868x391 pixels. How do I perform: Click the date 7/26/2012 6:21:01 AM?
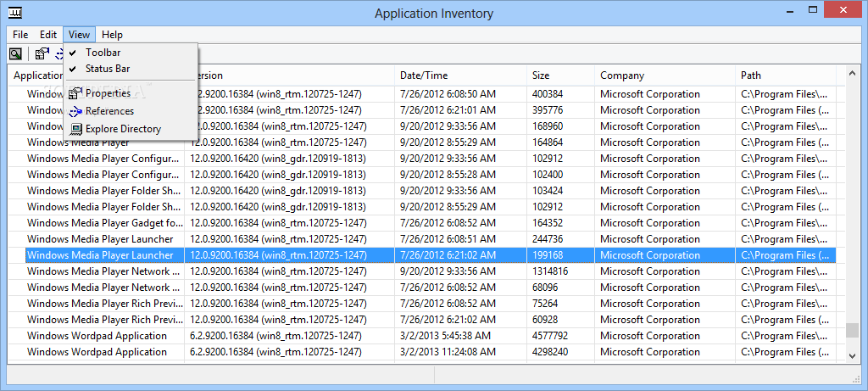pyautogui.click(x=448, y=110)
